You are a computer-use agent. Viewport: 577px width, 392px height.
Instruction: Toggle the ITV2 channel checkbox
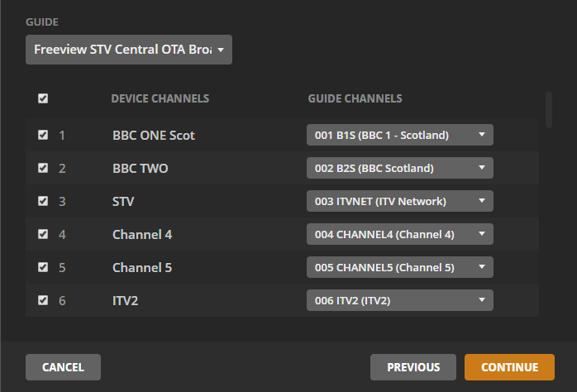[43, 300]
